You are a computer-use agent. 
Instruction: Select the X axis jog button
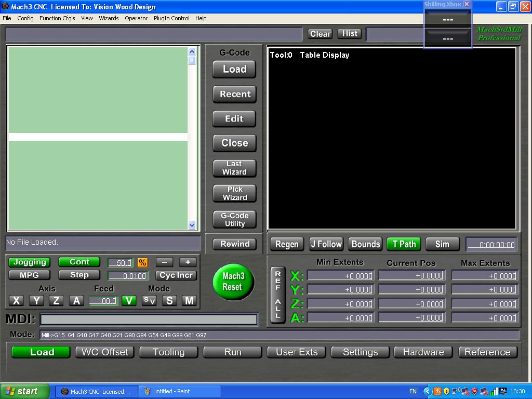pyautogui.click(x=17, y=300)
